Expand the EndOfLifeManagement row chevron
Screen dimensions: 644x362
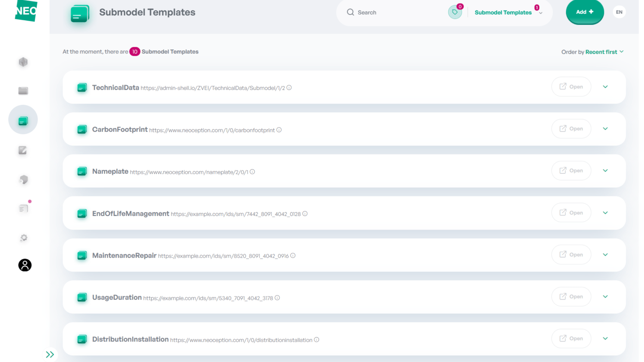605,213
